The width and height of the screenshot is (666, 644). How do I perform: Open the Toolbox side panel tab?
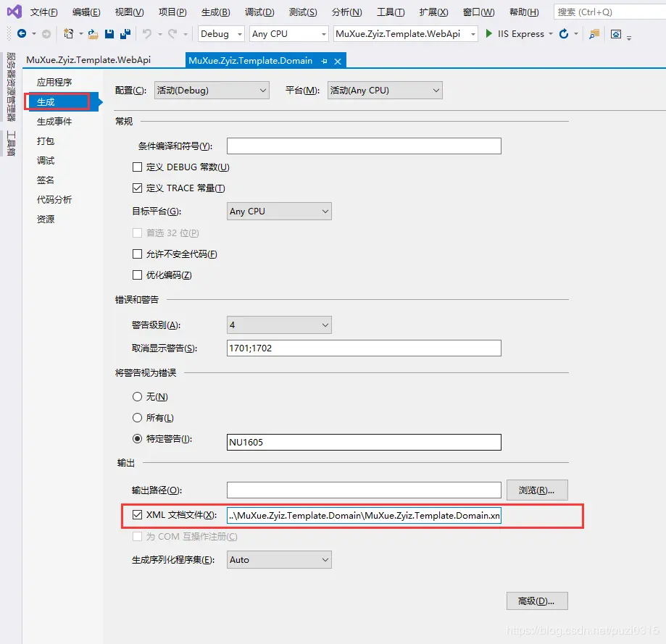click(x=12, y=143)
